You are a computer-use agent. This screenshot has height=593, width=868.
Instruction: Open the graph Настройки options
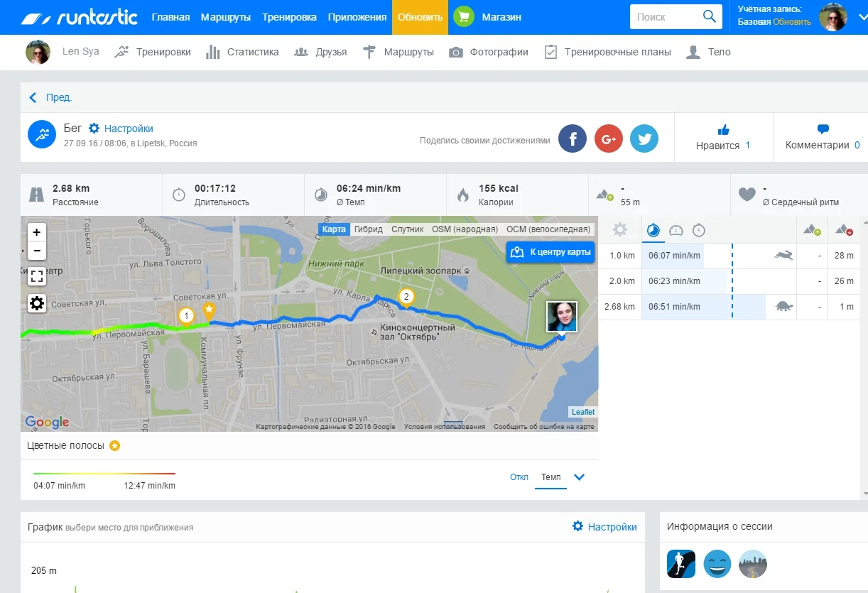[604, 527]
